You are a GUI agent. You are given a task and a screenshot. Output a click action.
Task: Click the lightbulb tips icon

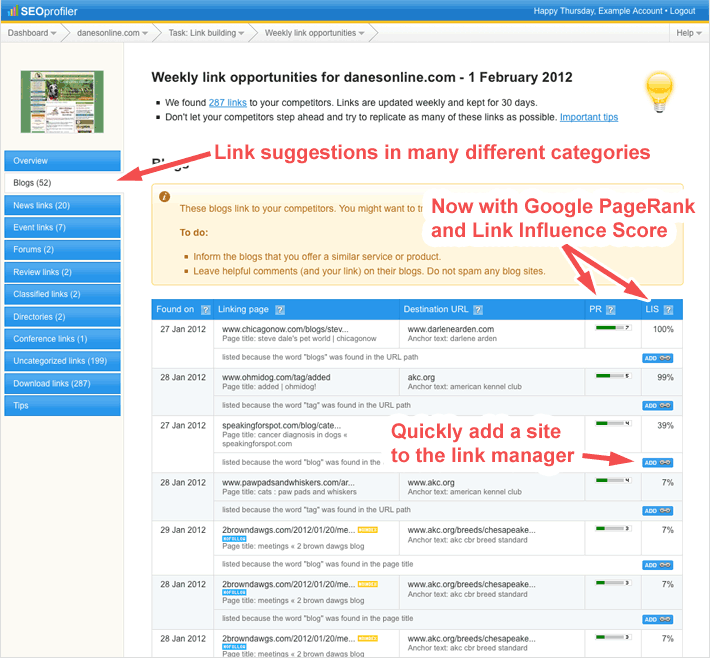pyautogui.click(x=659, y=92)
